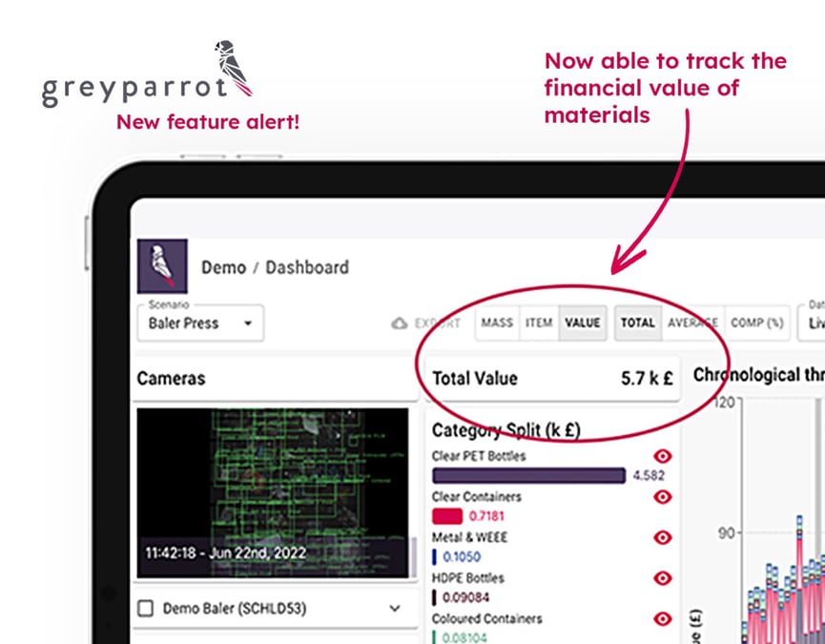The height and width of the screenshot is (644, 825).
Task: Toggle visibility of Clear Containers
Action: point(663,497)
